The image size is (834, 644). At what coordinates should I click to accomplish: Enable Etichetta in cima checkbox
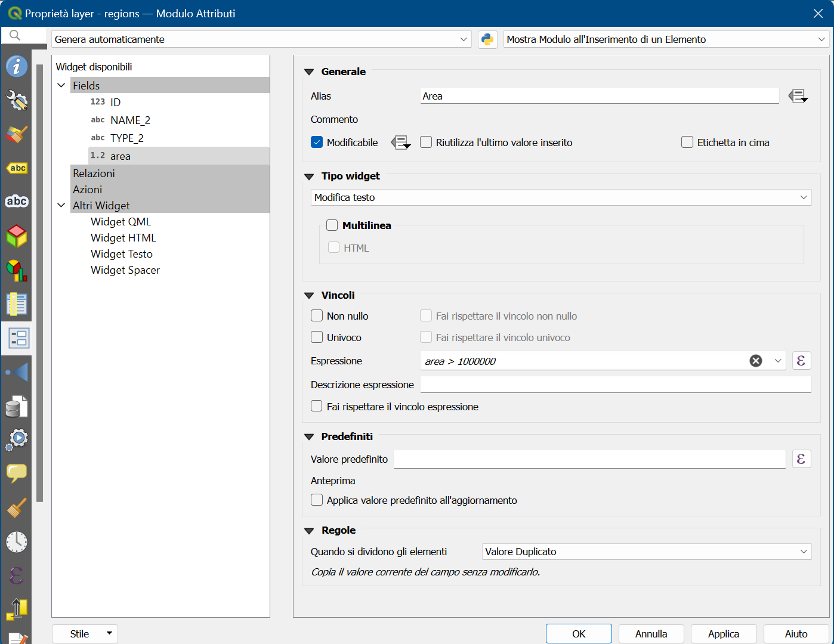click(687, 143)
